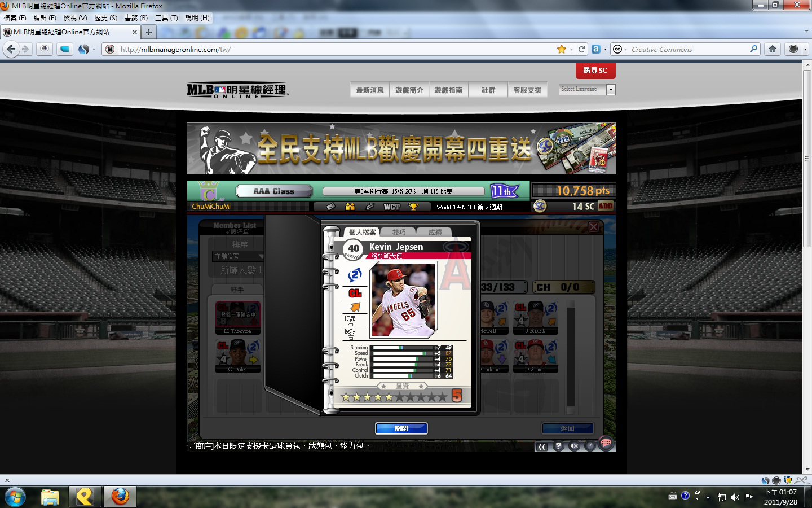Click the SC coin icon
The height and width of the screenshot is (508, 812).
tap(540, 206)
